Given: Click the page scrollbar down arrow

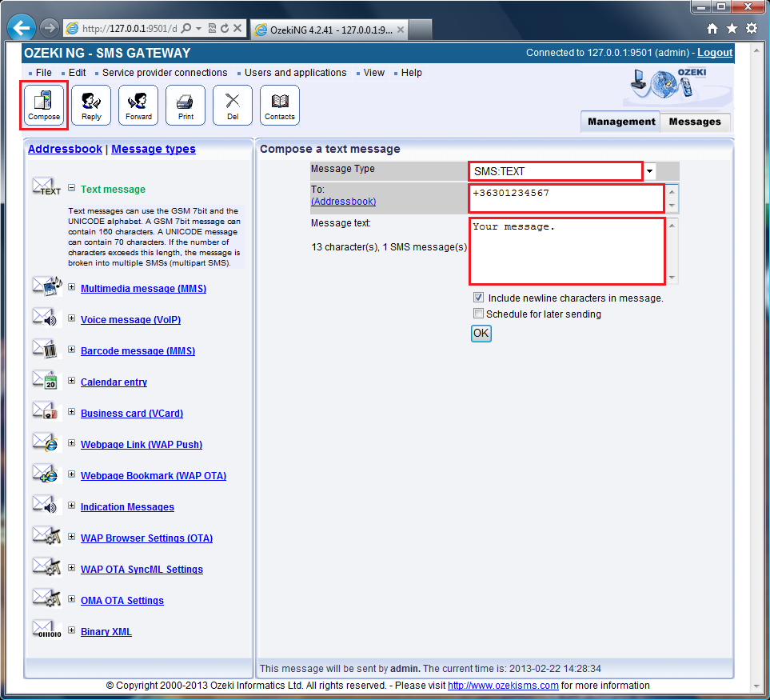Looking at the screenshot, I should (x=756, y=686).
